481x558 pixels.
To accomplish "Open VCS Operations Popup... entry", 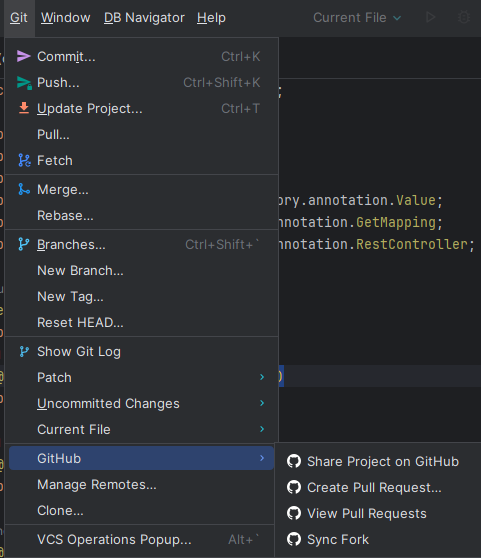I will pos(141,539).
